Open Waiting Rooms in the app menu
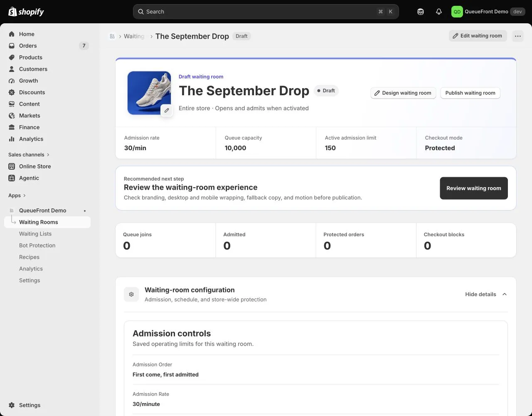532x416 pixels. pyautogui.click(x=47, y=222)
